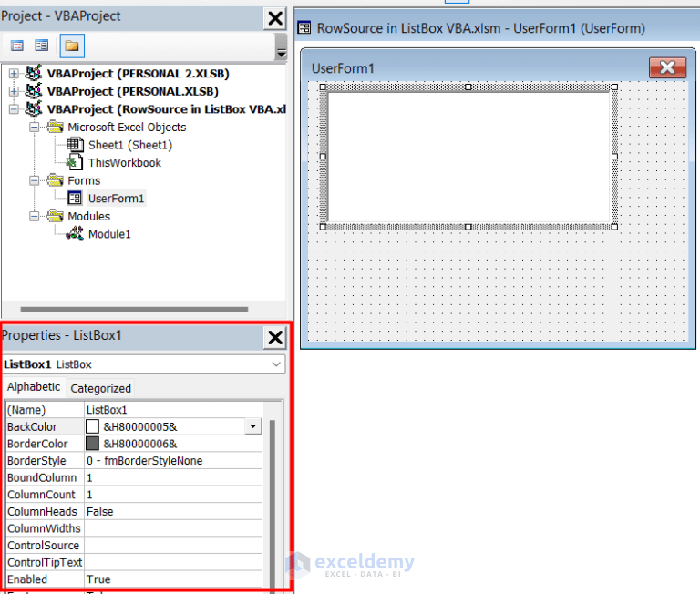Viewport: 700px width, 594px height.
Task: Close the Properties - ListBox1 pane
Action: pyautogui.click(x=275, y=337)
